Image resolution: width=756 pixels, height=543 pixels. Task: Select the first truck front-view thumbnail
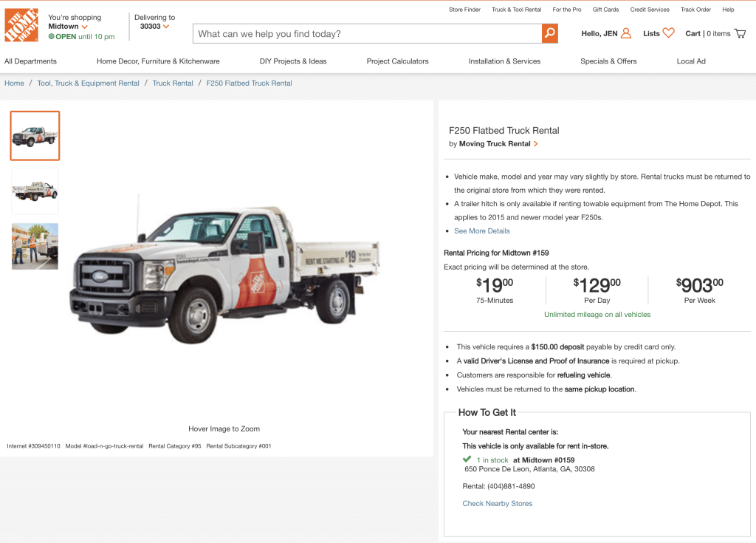35,136
